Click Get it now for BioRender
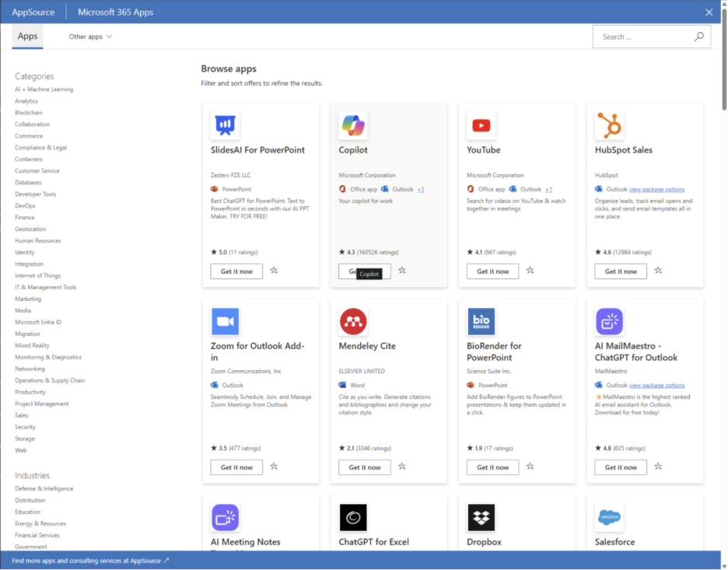The height and width of the screenshot is (570, 728). pyautogui.click(x=492, y=467)
